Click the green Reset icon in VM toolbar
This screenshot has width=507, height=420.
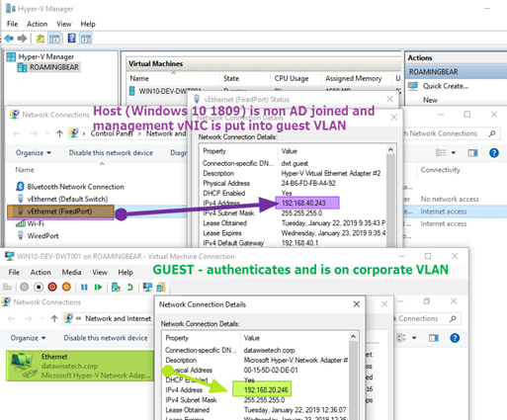pyautogui.click(x=98, y=287)
